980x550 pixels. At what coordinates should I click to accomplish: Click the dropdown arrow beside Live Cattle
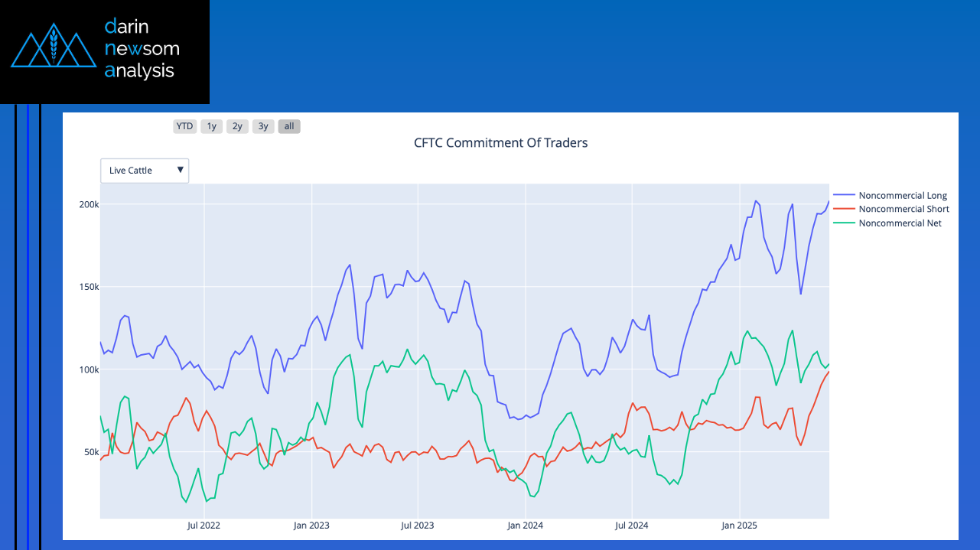181,170
